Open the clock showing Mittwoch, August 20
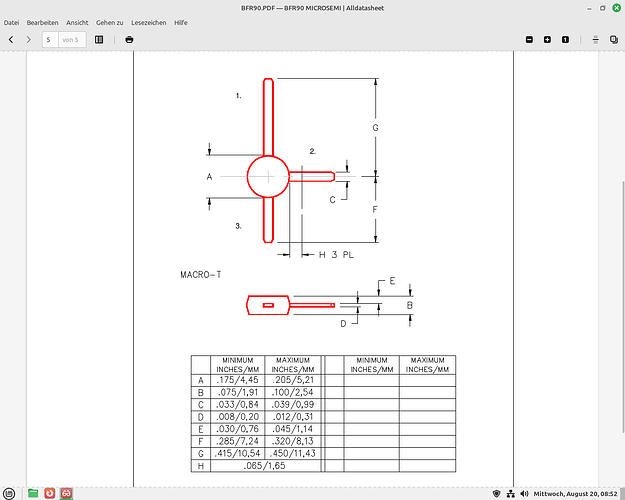The width and height of the screenshot is (625, 500). tap(576, 493)
